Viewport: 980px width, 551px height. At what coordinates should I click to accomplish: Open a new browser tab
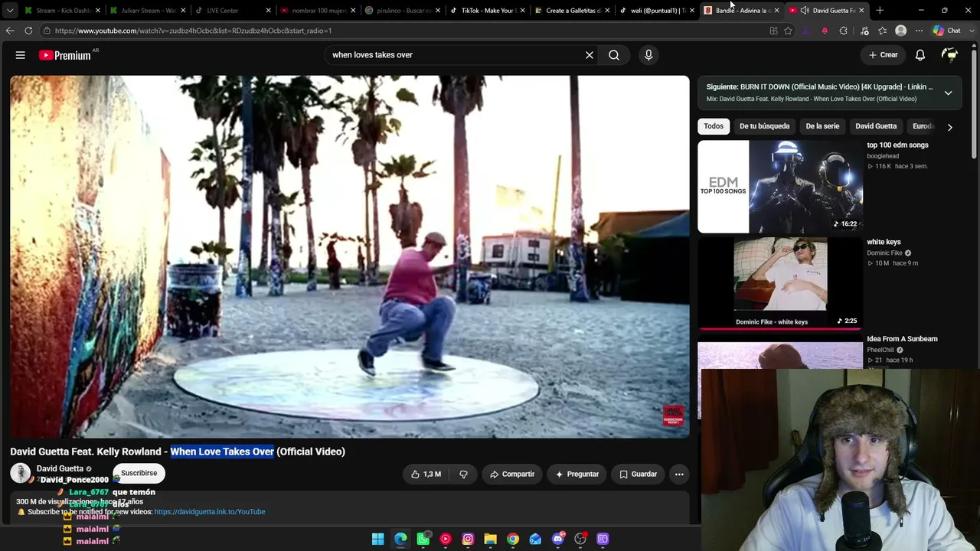[880, 11]
